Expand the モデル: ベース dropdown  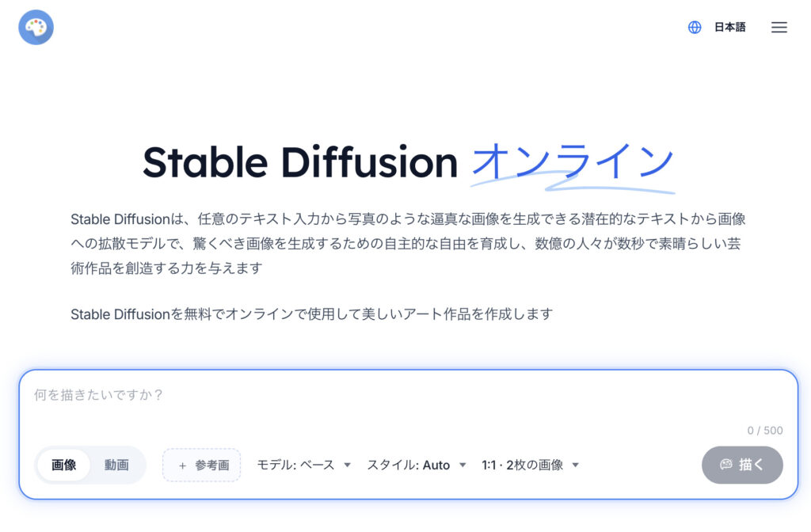303,465
